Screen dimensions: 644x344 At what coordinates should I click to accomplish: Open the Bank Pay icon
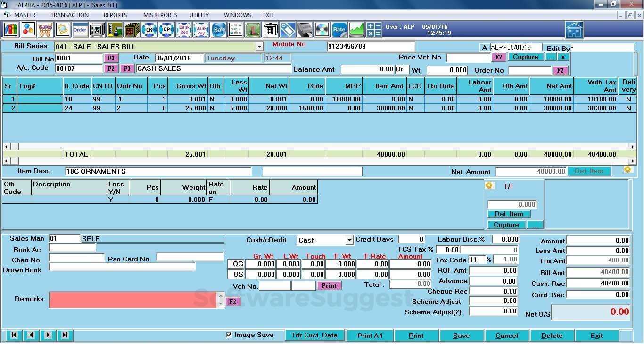point(201,29)
